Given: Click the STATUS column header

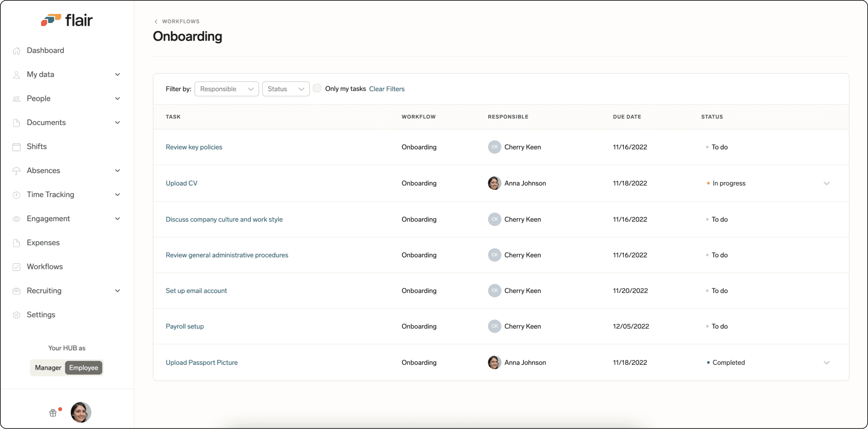Looking at the screenshot, I should point(712,117).
